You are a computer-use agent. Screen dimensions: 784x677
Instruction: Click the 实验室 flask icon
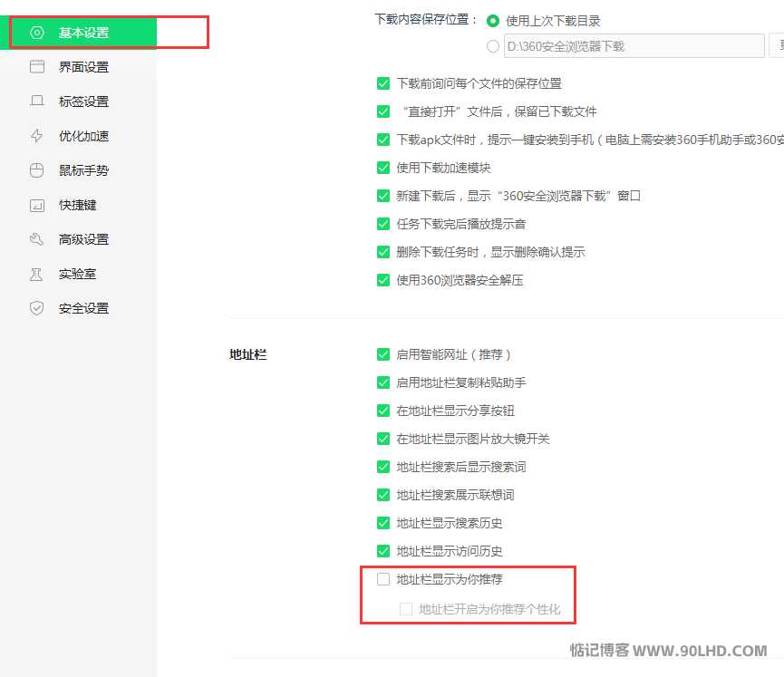coord(37,274)
